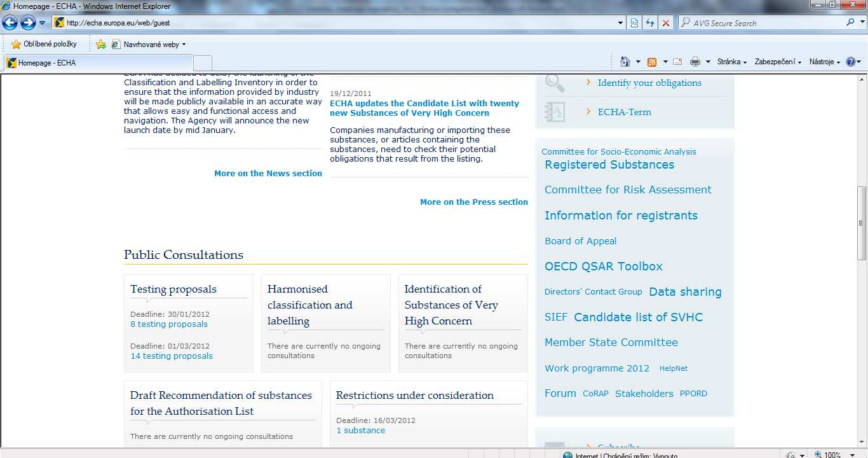
Task: Click the HelpNet tag
Action: [x=674, y=368]
